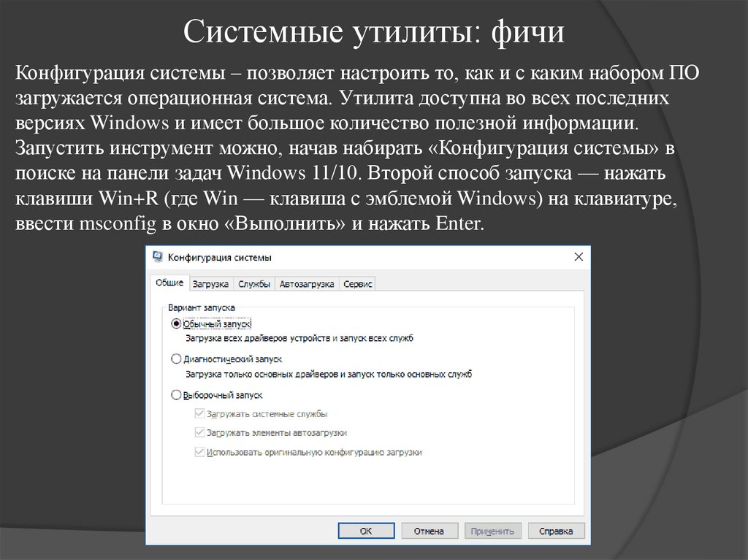Toggle the Загружать системные службы checkbox

[198, 413]
